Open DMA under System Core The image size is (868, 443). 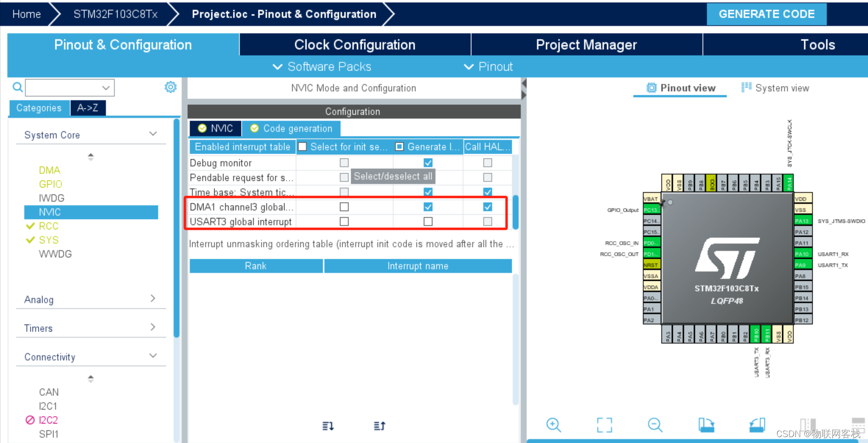pos(50,170)
